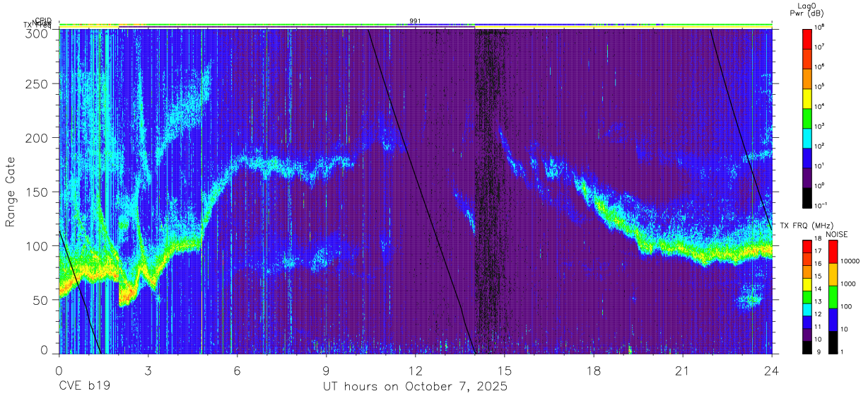Screen dimensions: 868x401
Task: Click the 10^8 label on power colorbar
Action: (820, 28)
